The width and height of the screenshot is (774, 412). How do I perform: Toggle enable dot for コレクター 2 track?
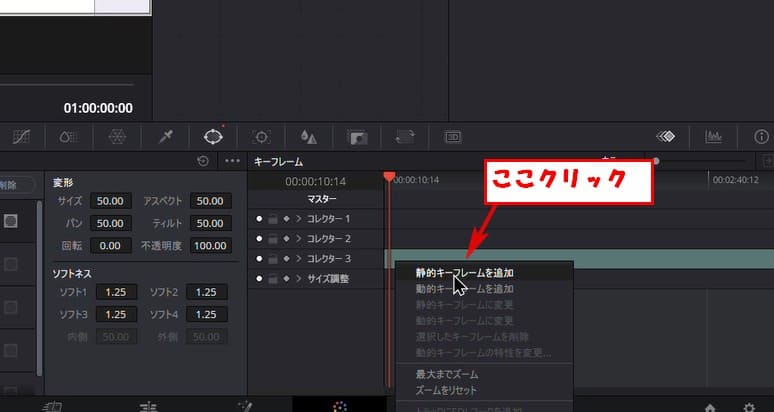260,239
